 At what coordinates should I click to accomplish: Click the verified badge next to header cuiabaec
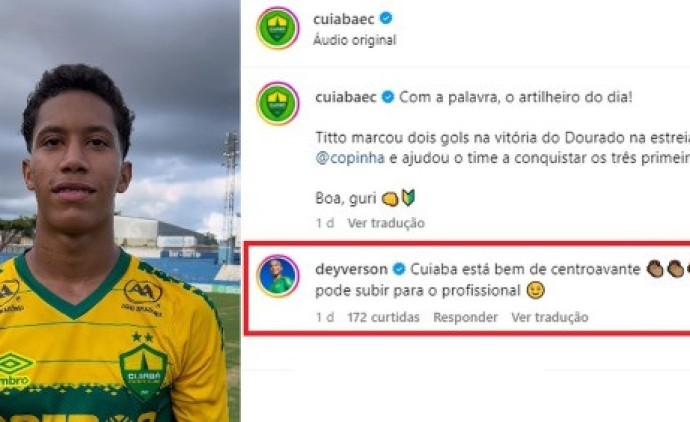click(386, 18)
